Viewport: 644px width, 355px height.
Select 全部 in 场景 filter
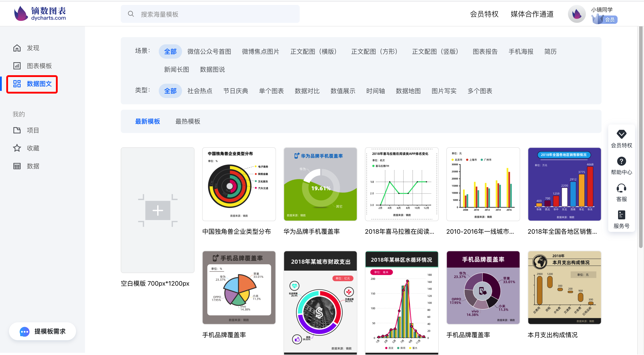170,51
